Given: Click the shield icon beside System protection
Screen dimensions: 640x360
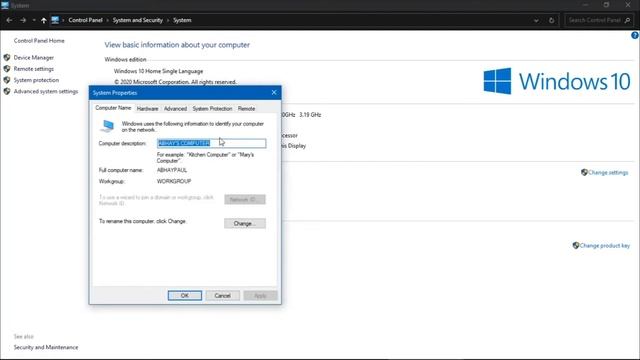Looking at the screenshot, I should 7,80.
